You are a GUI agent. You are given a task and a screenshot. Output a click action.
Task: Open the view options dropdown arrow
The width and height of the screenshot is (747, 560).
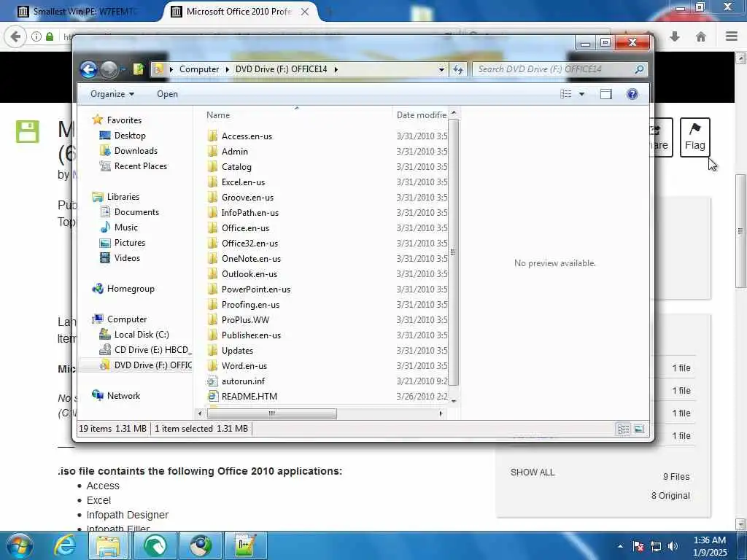point(581,94)
